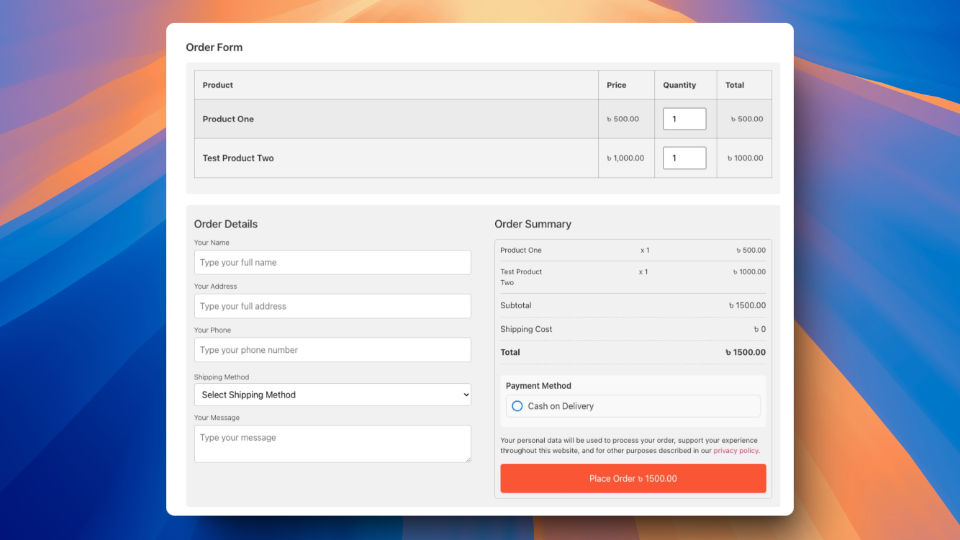The image size is (960, 540).
Task: Select the Cash on Delivery radio button
Action: 517,406
